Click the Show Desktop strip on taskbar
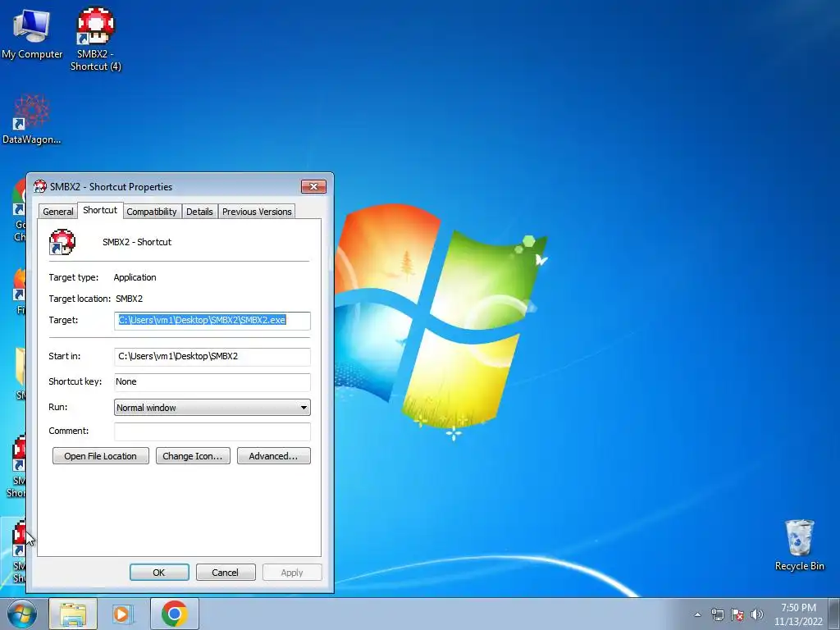 pyautogui.click(x=834, y=614)
